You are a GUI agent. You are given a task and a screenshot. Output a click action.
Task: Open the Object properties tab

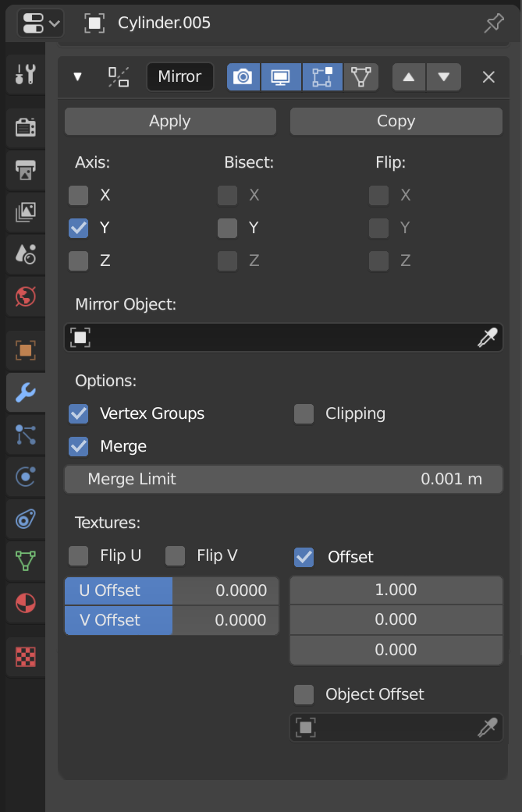tap(26, 350)
